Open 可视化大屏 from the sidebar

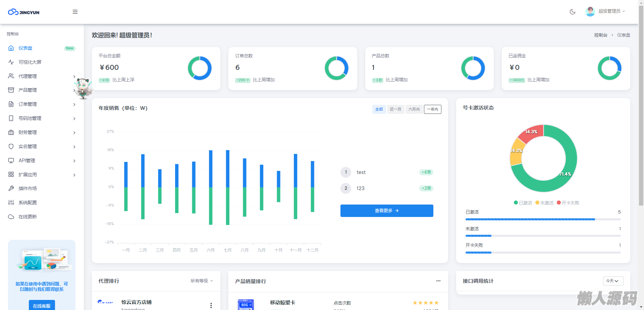pyautogui.click(x=30, y=62)
